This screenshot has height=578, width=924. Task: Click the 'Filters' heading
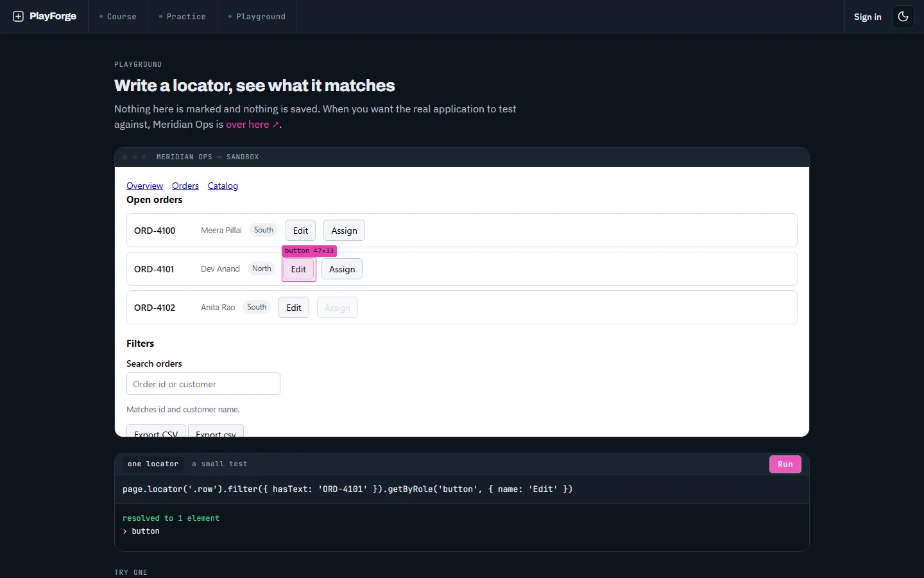click(x=140, y=344)
